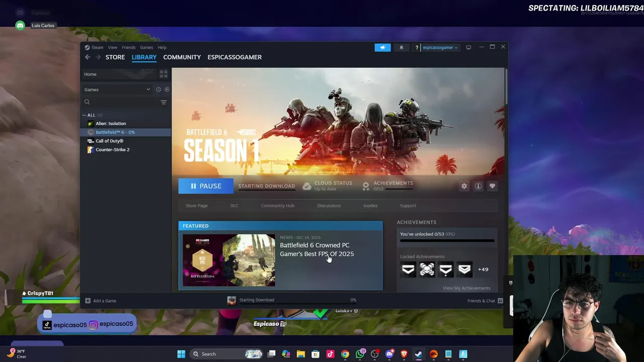644x362 pixels.
Task: Open Brave browser from the taskbar
Action: (x=404, y=354)
